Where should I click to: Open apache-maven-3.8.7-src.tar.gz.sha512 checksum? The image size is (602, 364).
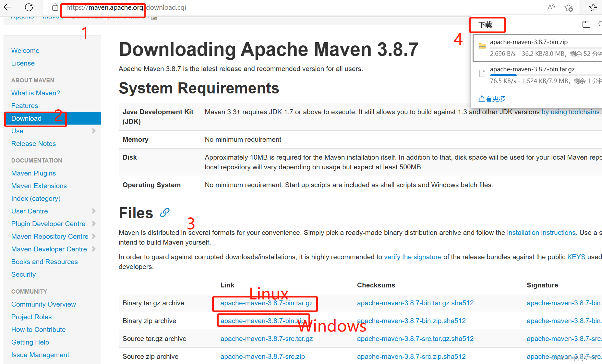(x=415, y=339)
